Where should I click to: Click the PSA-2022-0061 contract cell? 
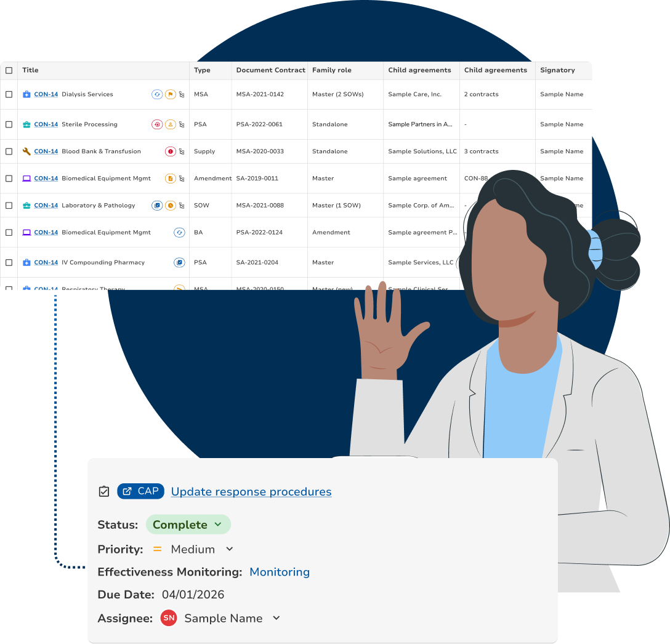tap(259, 124)
